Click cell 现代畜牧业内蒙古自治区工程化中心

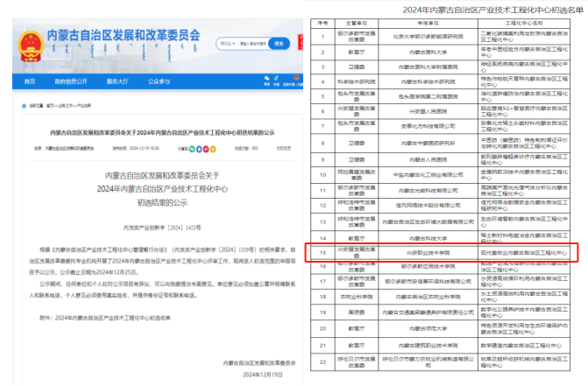[524, 253]
